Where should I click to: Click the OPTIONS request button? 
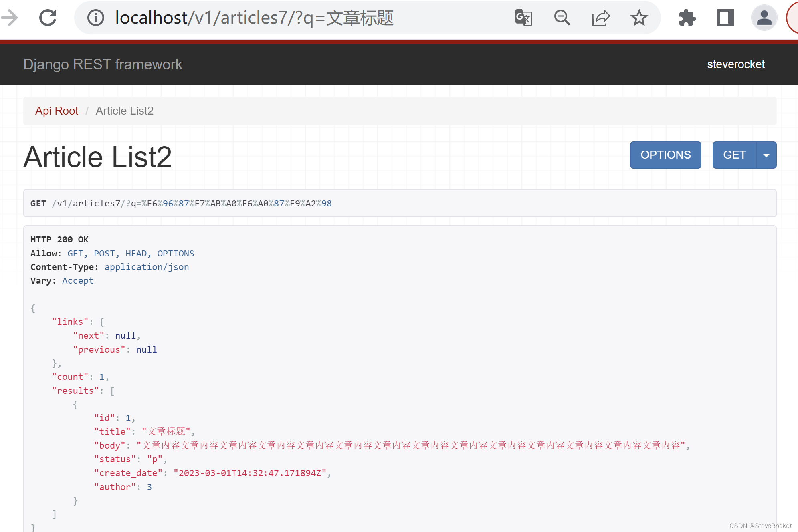coord(665,155)
